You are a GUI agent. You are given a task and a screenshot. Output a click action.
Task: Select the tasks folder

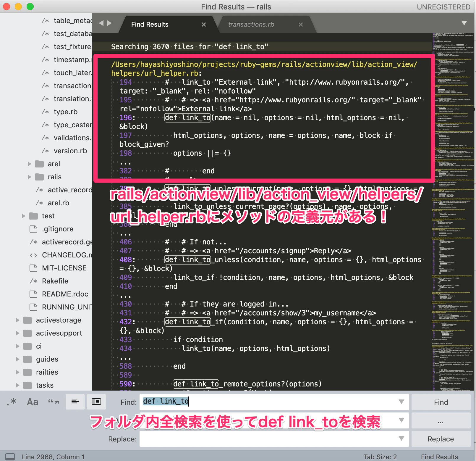pyautogui.click(x=45, y=385)
